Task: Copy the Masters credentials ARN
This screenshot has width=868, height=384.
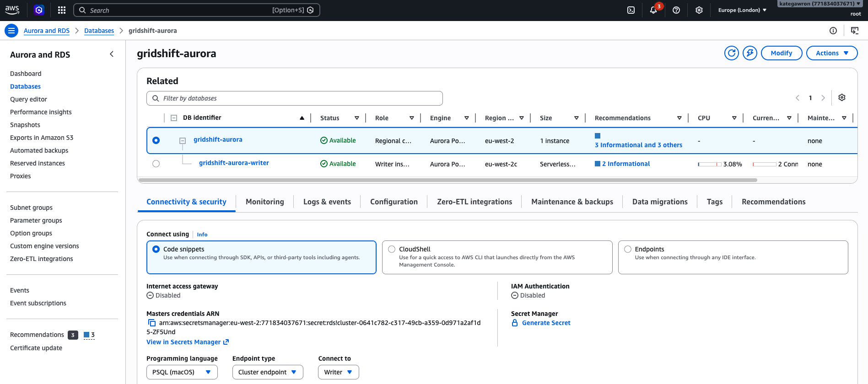Action: coord(151,323)
